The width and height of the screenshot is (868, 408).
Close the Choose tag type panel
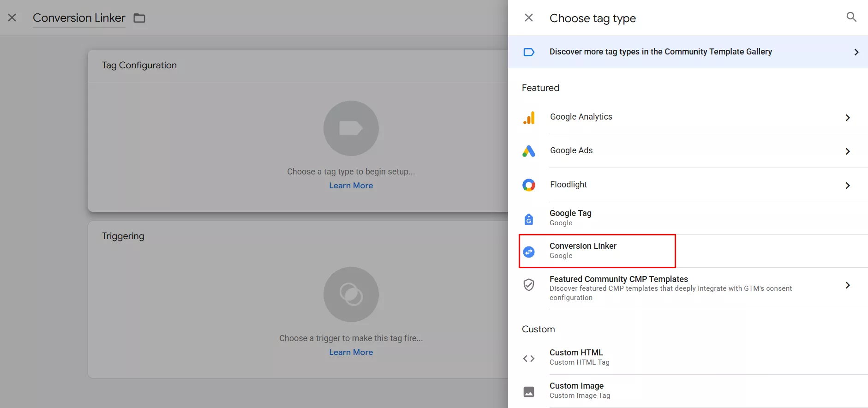529,18
